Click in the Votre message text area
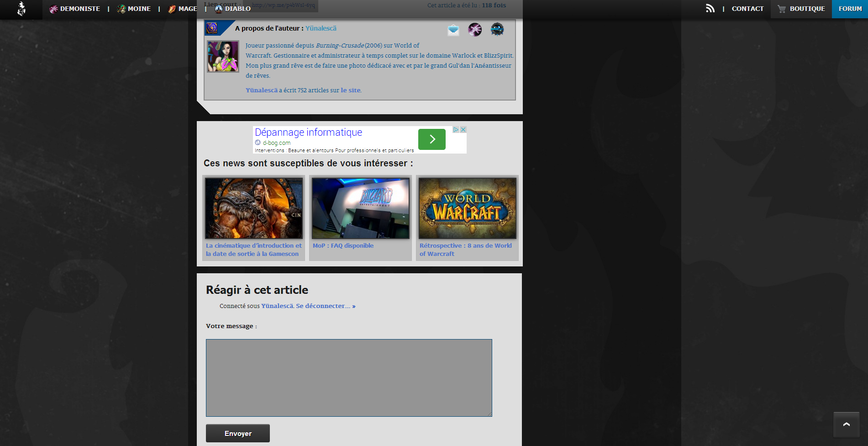Viewport: 868px width, 446px height. (x=349, y=377)
